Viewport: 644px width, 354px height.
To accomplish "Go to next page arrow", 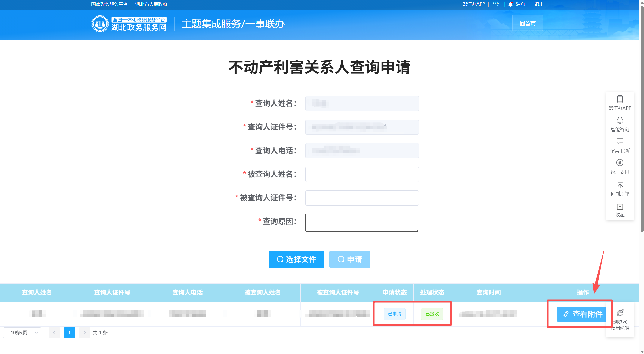I will click(x=85, y=333).
